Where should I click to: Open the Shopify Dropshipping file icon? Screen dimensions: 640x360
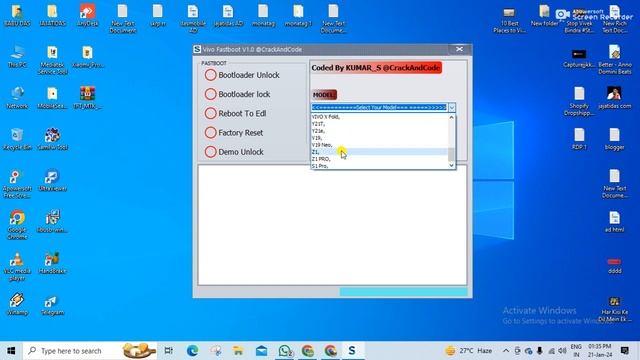tap(579, 101)
